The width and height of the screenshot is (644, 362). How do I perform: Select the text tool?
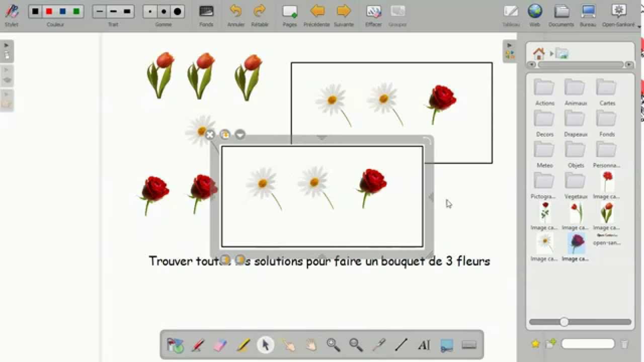(424, 345)
